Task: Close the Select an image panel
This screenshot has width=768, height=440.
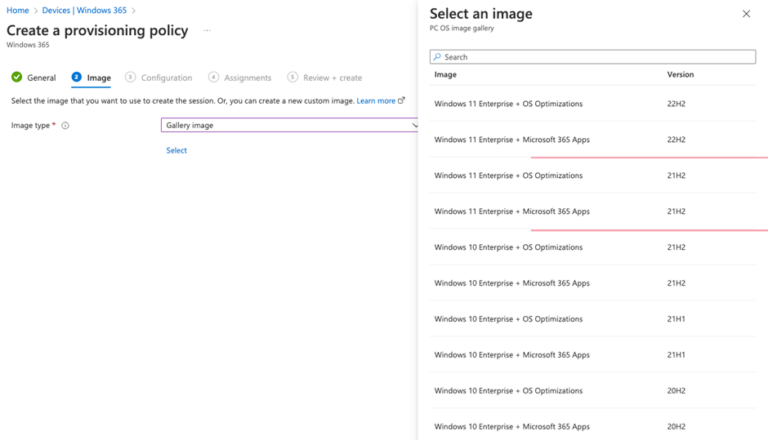Action: coord(746,14)
